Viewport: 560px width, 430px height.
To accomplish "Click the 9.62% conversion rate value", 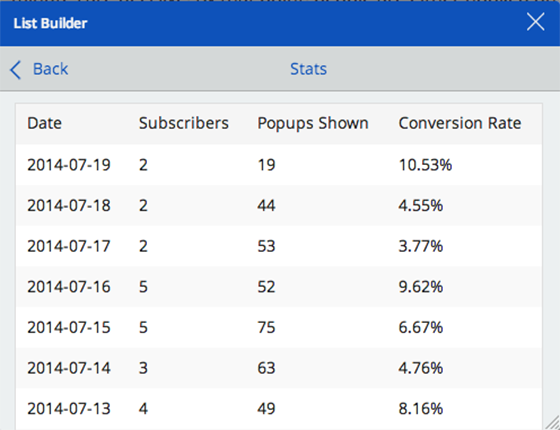I will [x=421, y=287].
